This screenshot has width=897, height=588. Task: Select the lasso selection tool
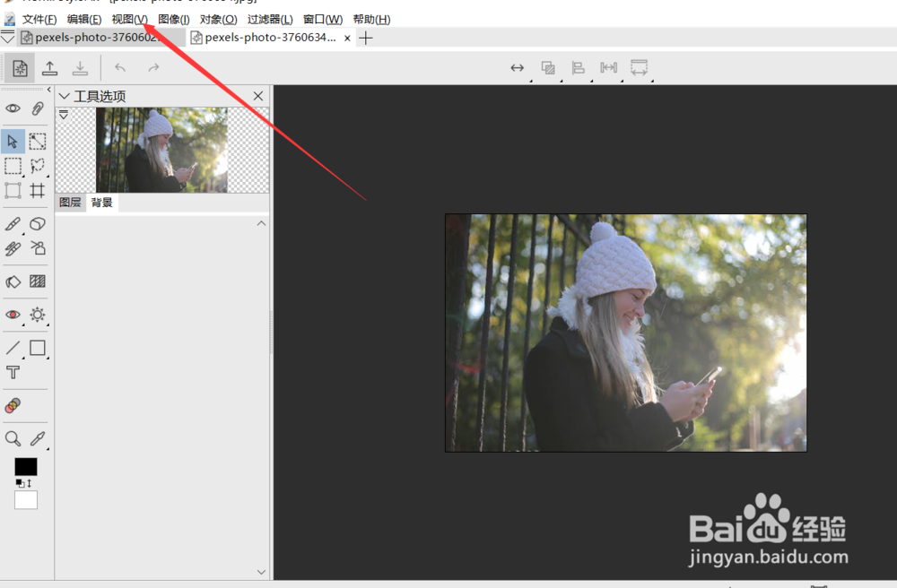[38, 166]
